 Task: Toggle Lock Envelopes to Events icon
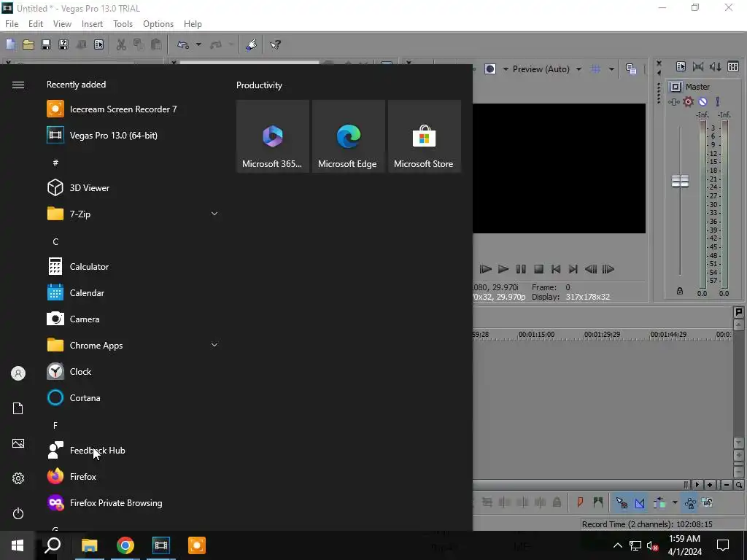(690, 502)
